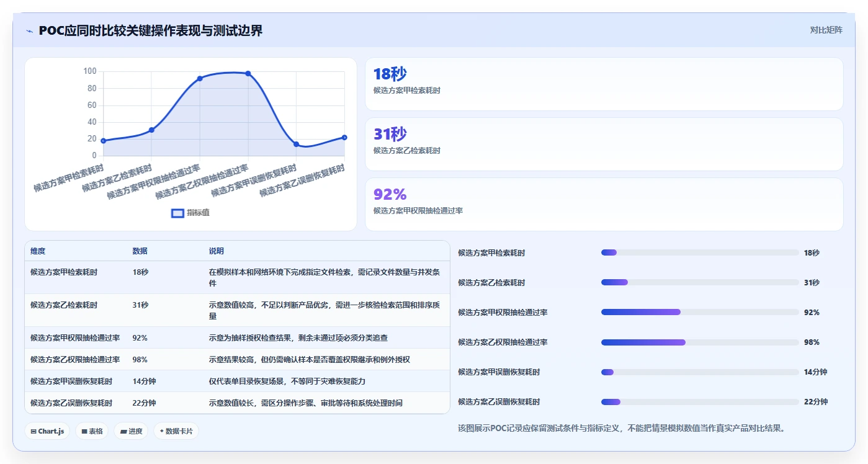Click the chart point for 候选方案甲检索耗时
The width and height of the screenshot is (868, 464).
[103, 141]
